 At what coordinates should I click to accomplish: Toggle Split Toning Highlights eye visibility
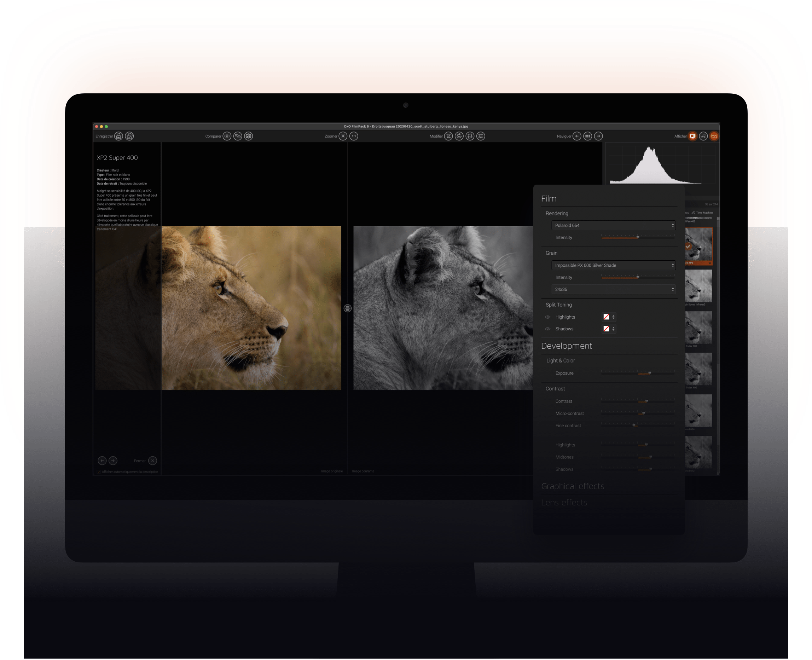click(x=547, y=317)
